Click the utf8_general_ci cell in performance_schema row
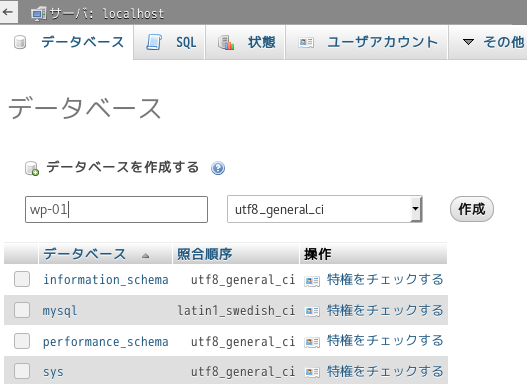This screenshot has height=384, width=527. (x=243, y=342)
